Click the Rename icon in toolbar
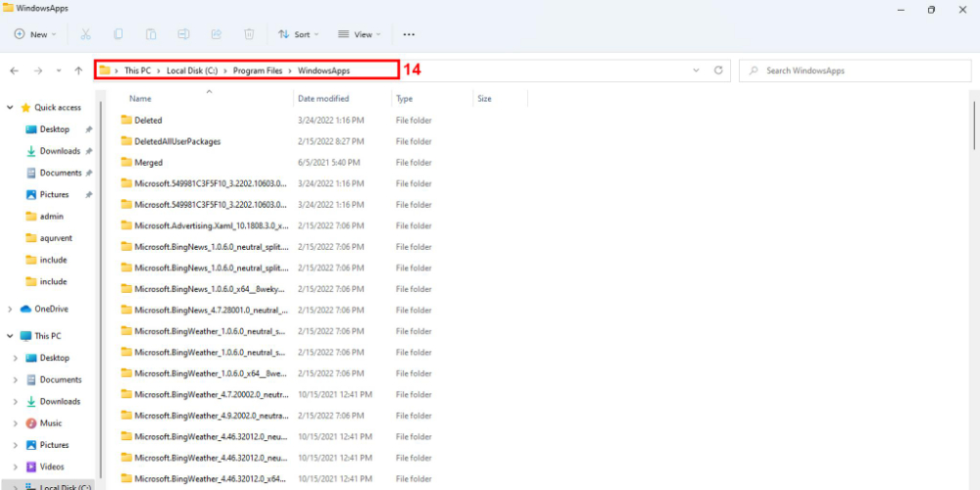 coord(183,34)
